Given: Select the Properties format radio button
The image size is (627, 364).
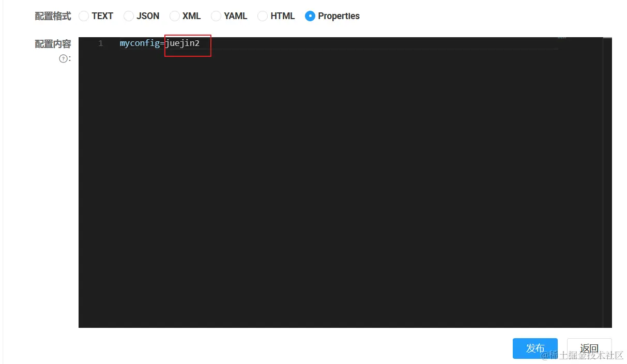Looking at the screenshot, I should pyautogui.click(x=310, y=16).
